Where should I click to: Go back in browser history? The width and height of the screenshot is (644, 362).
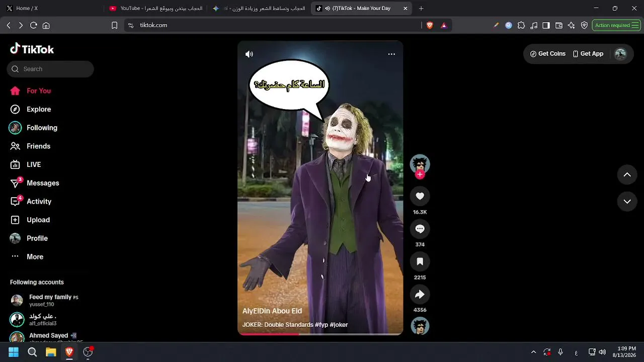click(9, 25)
